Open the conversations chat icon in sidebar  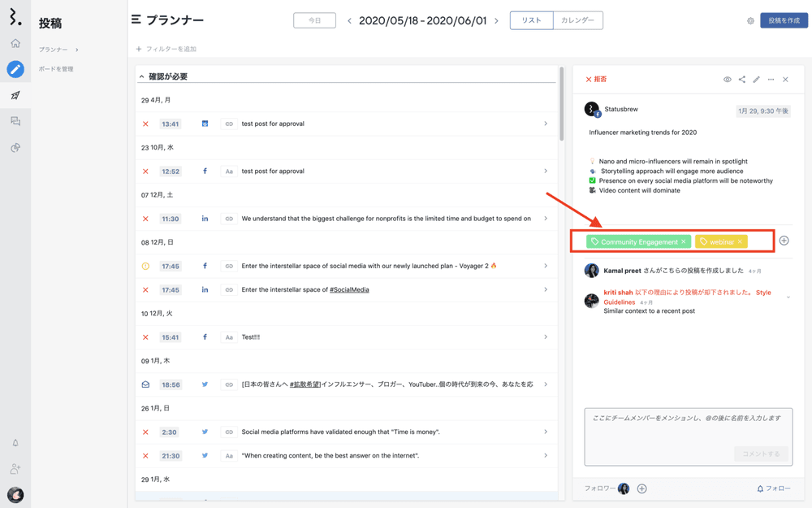point(15,121)
